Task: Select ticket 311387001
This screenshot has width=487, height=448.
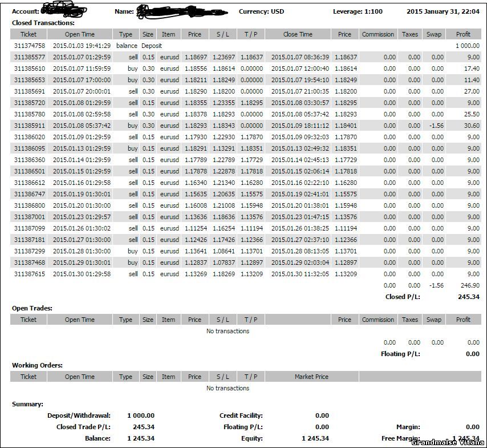Action: 30,217
